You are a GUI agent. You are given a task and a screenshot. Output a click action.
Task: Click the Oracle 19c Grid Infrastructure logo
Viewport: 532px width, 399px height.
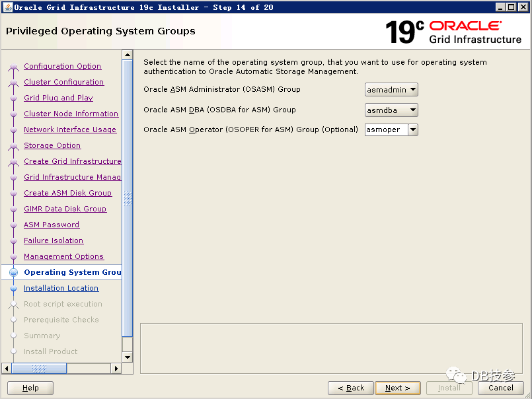pos(453,32)
